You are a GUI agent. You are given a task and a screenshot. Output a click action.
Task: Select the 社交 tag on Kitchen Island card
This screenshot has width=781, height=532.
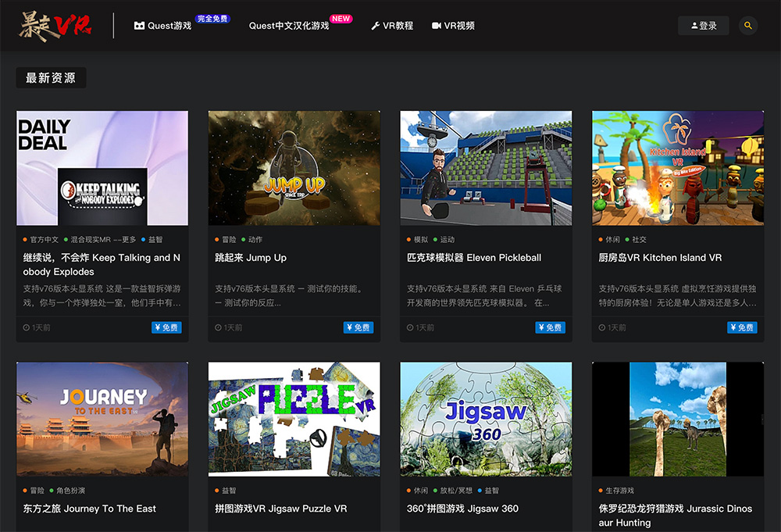tap(636, 240)
